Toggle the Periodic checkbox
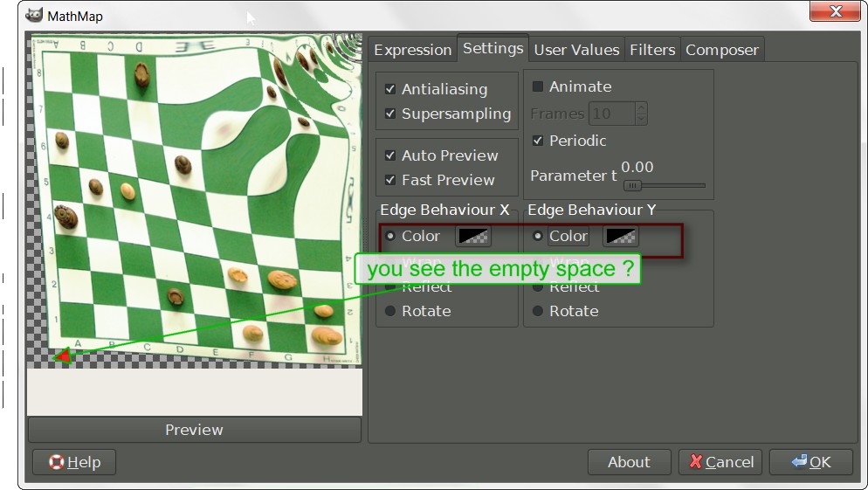The height and width of the screenshot is (490, 868). tap(538, 141)
